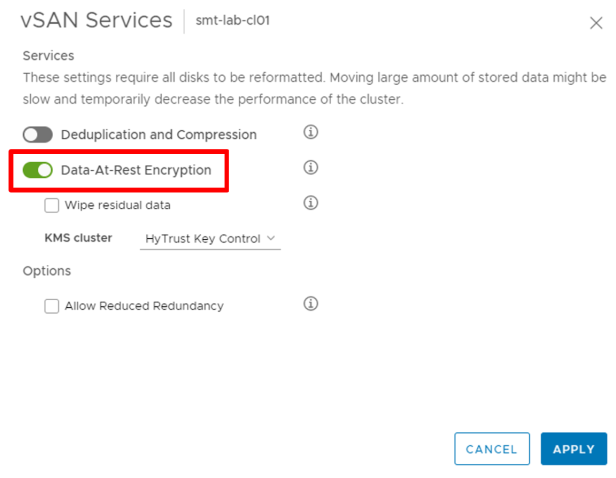The image size is (616, 478).
Task: Disable the Data-At-Rest Encryption switch
Action: tap(38, 170)
